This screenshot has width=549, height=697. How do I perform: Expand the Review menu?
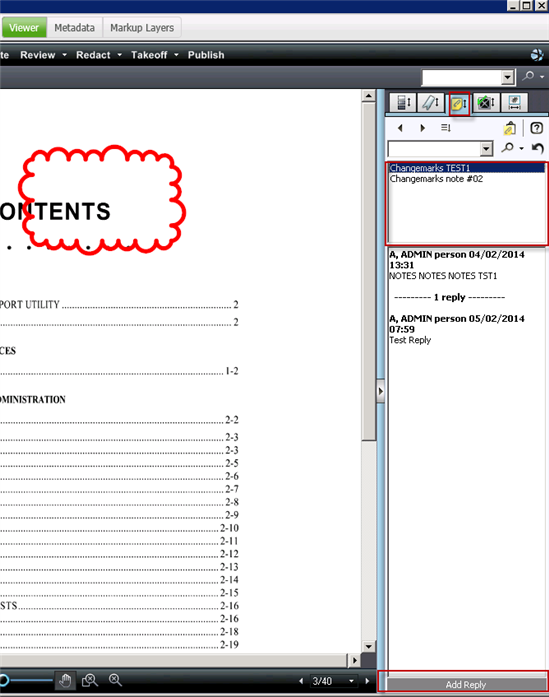click(x=43, y=55)
